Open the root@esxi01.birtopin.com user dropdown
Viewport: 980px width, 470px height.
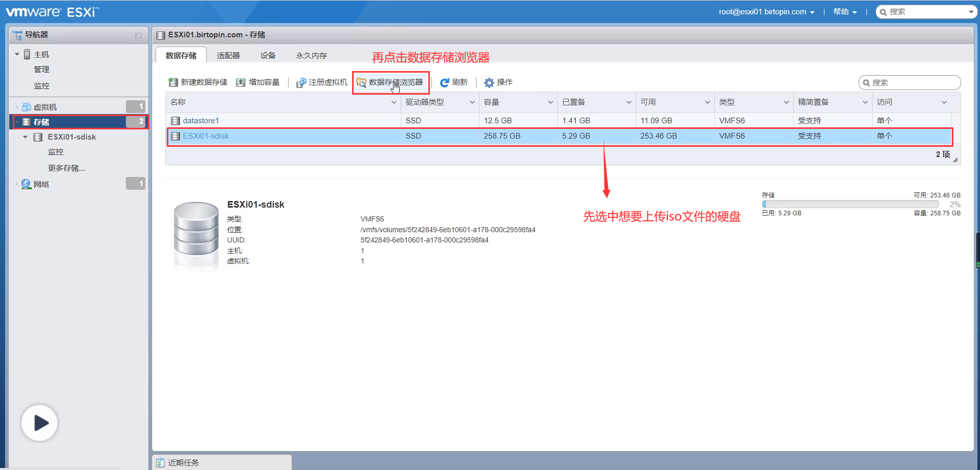point(767,12)
